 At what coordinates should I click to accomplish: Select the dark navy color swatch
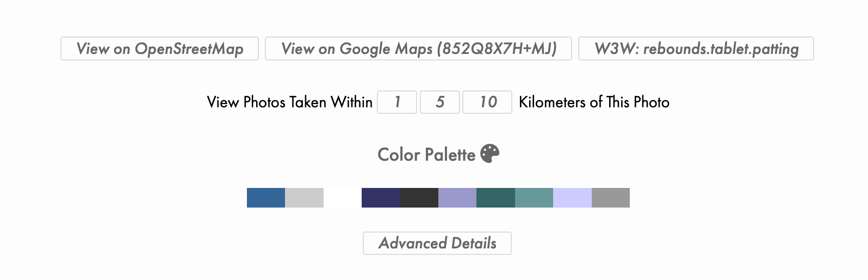click(381, 198)
